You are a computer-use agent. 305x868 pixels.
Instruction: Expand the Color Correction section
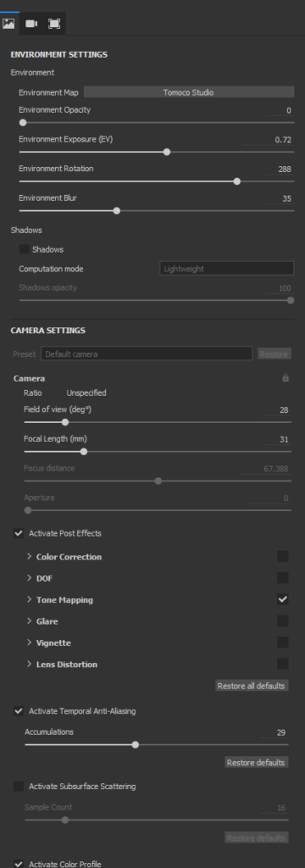[x=30, y=556]
